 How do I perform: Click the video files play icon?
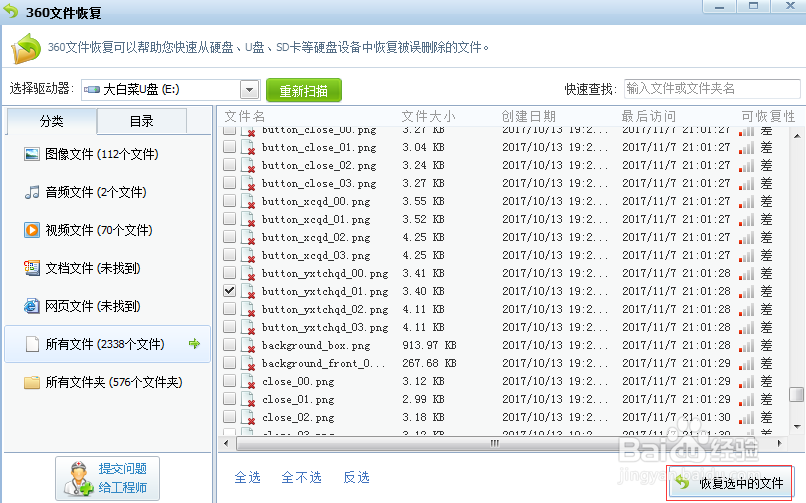[x=32, y=230]
